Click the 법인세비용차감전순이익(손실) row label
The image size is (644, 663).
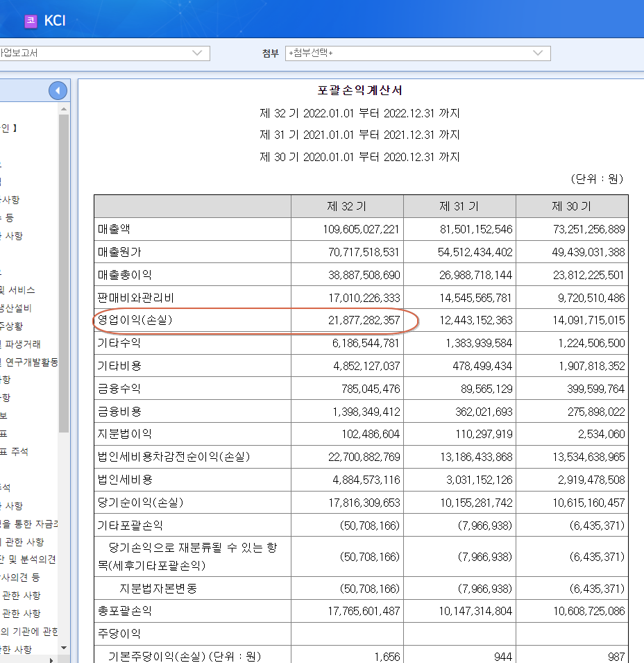[x=174, y=457]
